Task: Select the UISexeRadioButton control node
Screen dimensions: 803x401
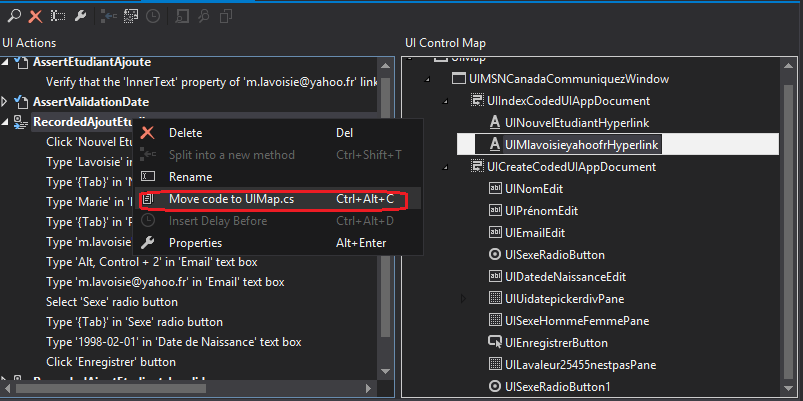Action: click(x=555, y=254)
